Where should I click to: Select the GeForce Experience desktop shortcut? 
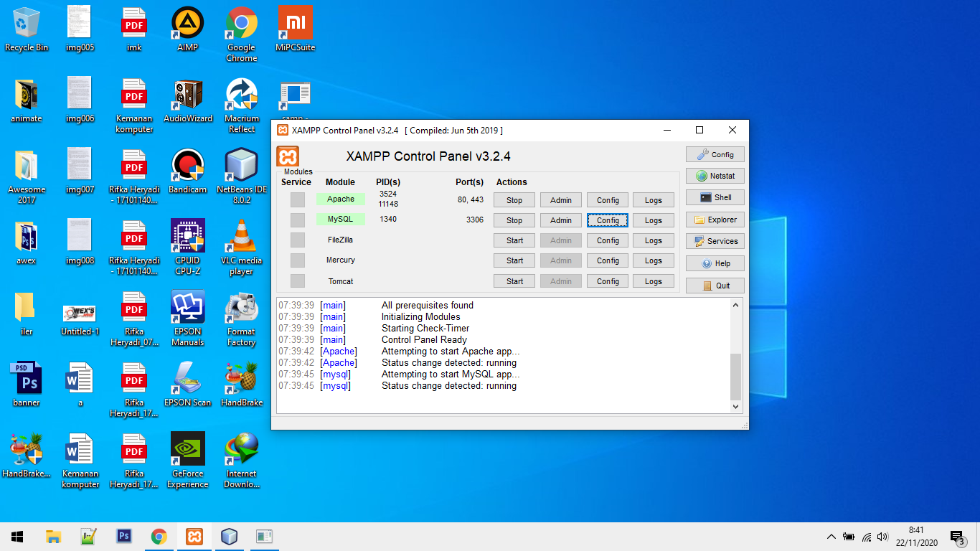pos(187,461)
